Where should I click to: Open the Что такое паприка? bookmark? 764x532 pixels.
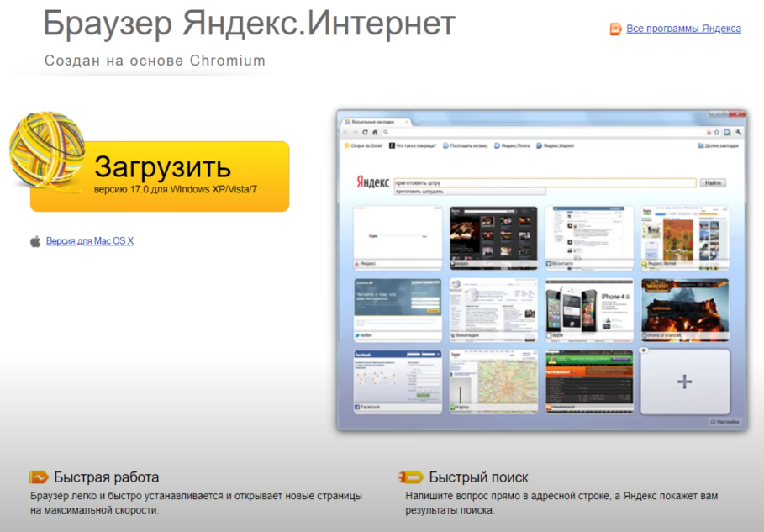pos(412,145)
